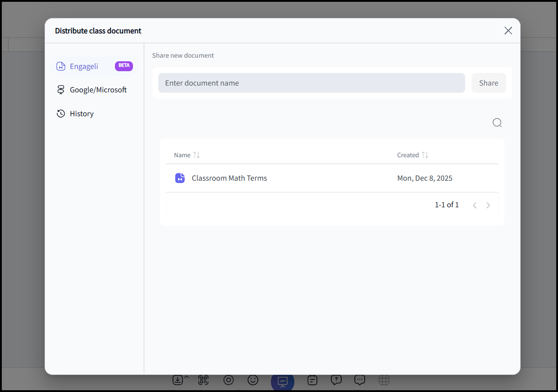
Task: Go to the next page of documents
Action: tap(488, 205)
